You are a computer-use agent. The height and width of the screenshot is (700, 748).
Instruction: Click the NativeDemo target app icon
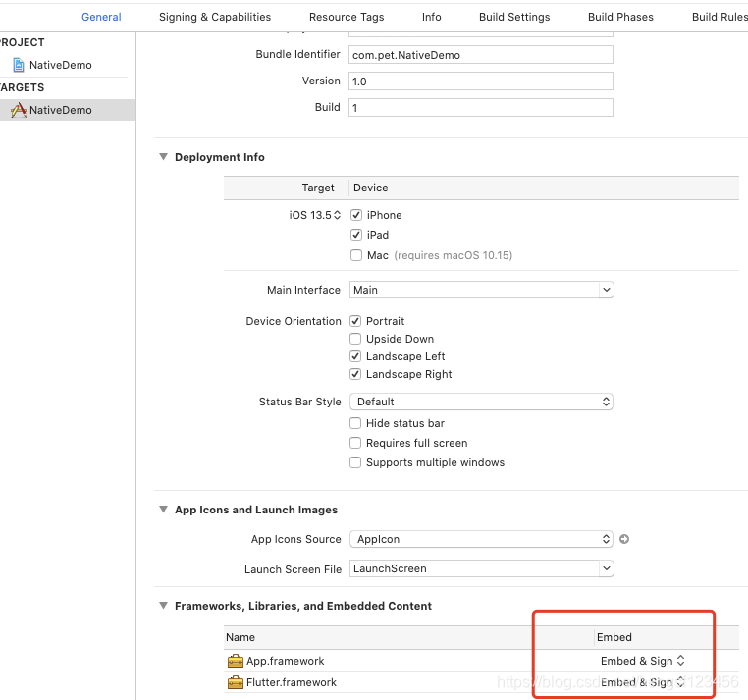[x=18, y=110]
